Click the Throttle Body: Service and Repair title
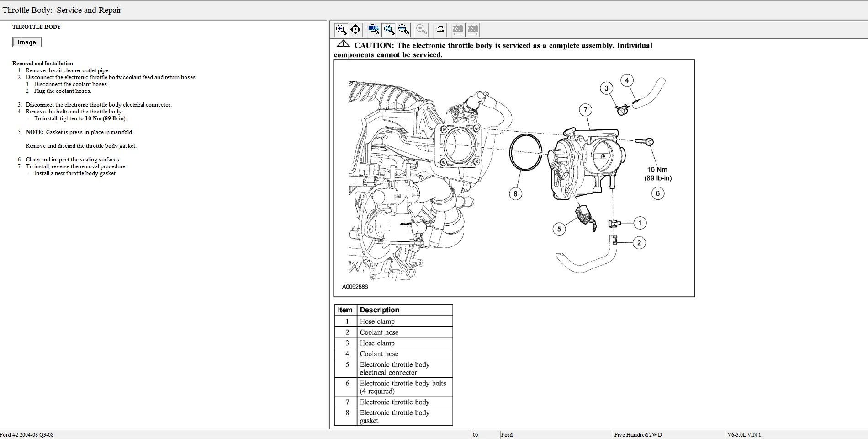Image resolution: width=868 pixels, height=439 pixels. pos(62,10)
